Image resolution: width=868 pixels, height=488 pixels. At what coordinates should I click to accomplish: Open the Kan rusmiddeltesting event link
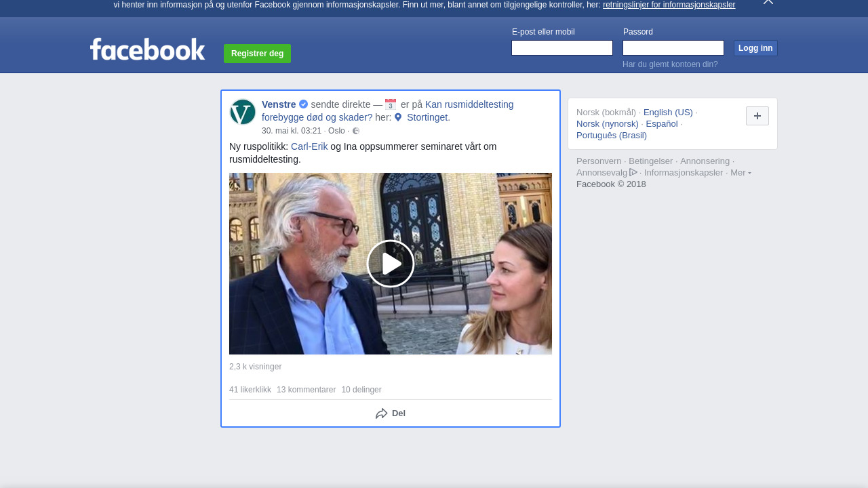(388, 110)
